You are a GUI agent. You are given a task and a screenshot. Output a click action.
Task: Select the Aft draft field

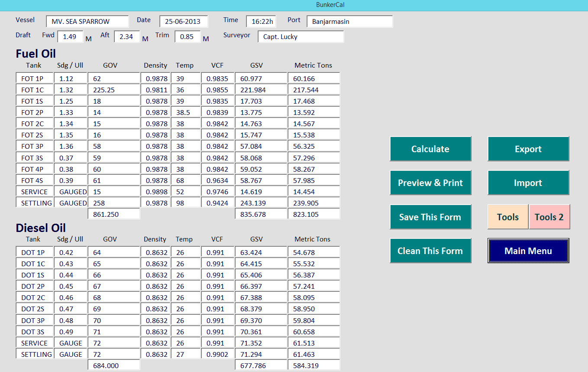pos(127,36)
